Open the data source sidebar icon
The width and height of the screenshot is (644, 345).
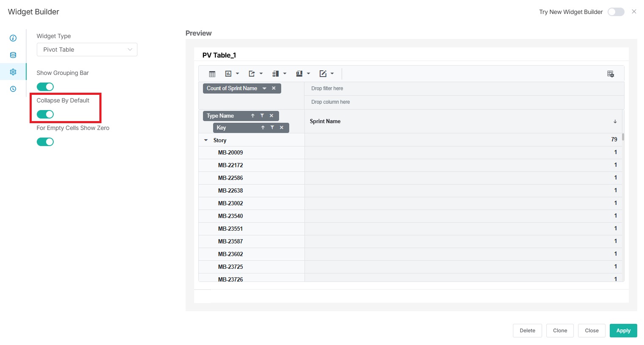point(13,55)
